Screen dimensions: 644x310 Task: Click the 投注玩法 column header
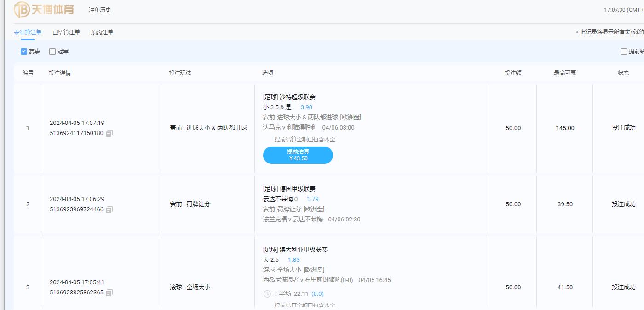click(x=180, y=73)
